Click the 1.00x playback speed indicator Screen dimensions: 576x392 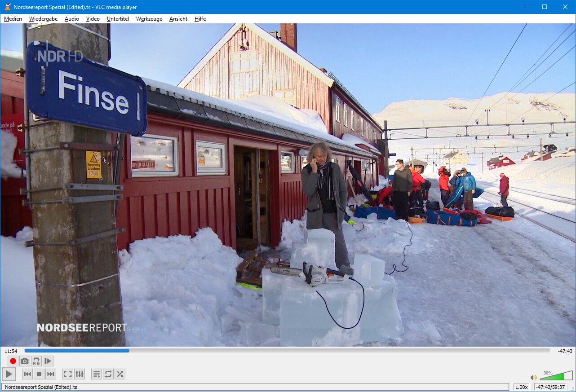[x=521, y=387]
